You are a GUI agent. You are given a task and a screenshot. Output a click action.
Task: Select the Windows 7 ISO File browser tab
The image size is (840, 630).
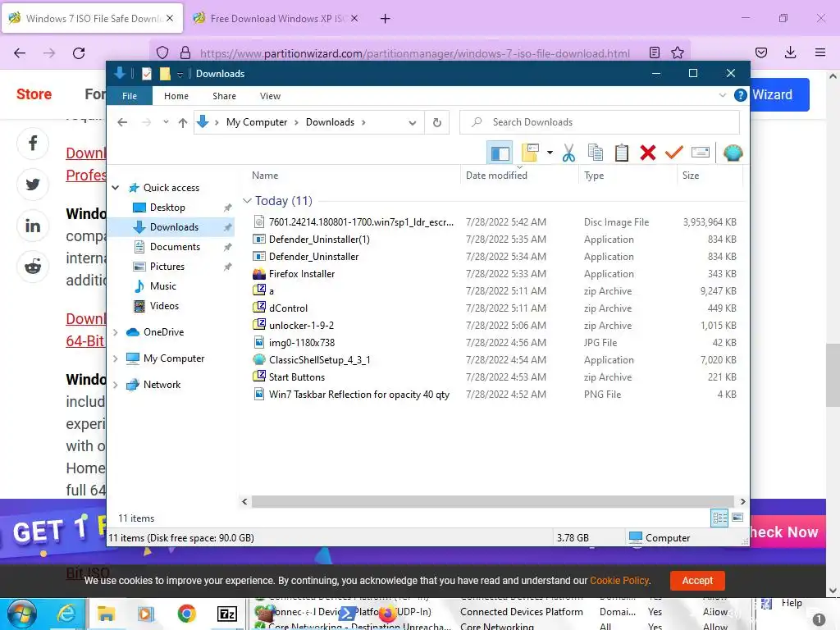tap(92, 18)
